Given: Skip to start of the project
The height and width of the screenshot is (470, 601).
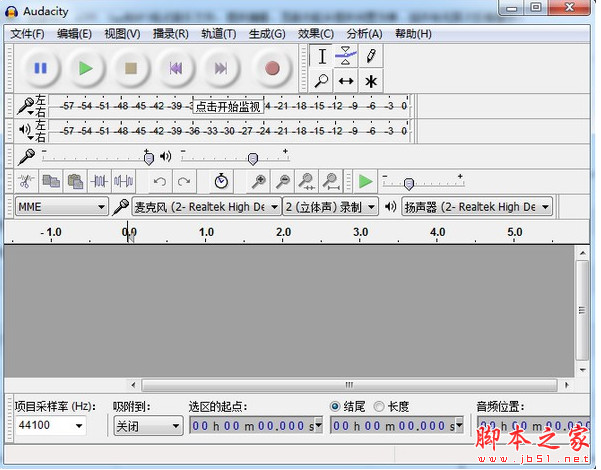Looking at the screenshot, I should click(176, 68).
